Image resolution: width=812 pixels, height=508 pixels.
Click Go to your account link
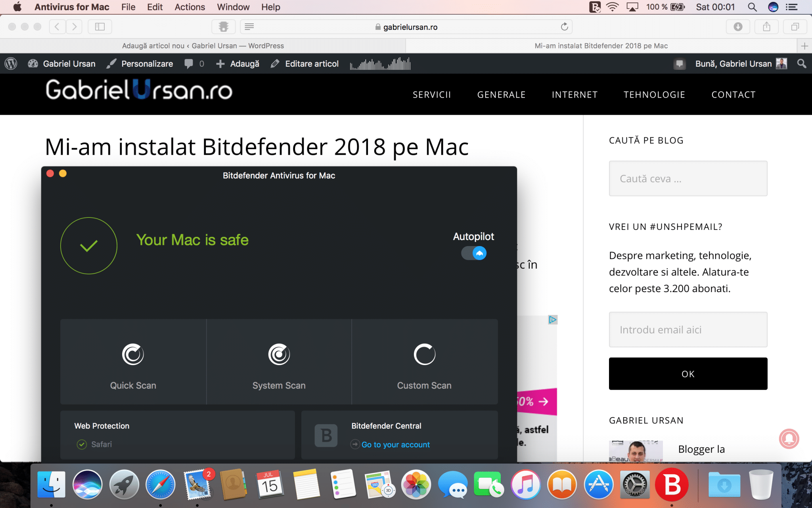395,444
